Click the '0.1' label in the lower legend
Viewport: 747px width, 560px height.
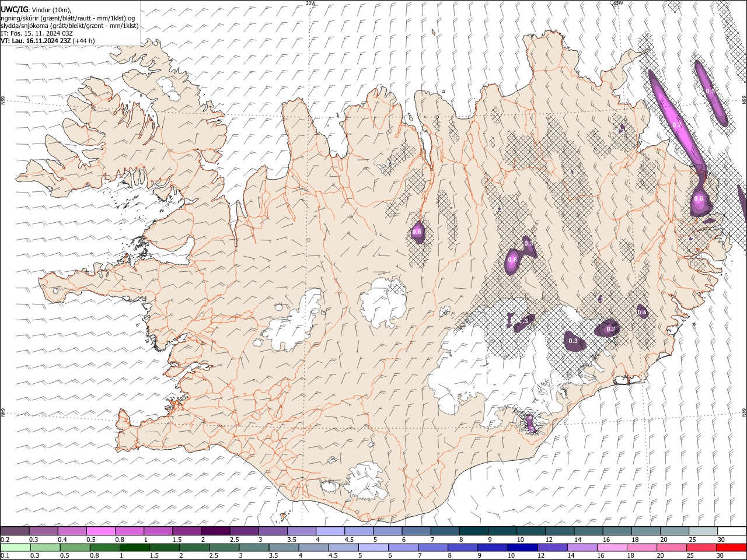coord(5,556)
